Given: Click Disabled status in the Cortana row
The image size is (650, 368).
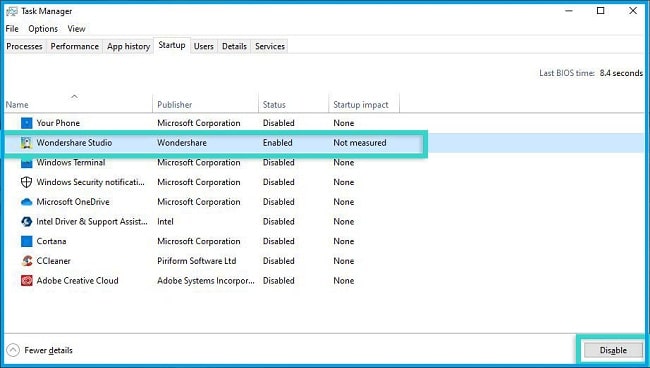Looking at the screenshot, I should point(279,241).
